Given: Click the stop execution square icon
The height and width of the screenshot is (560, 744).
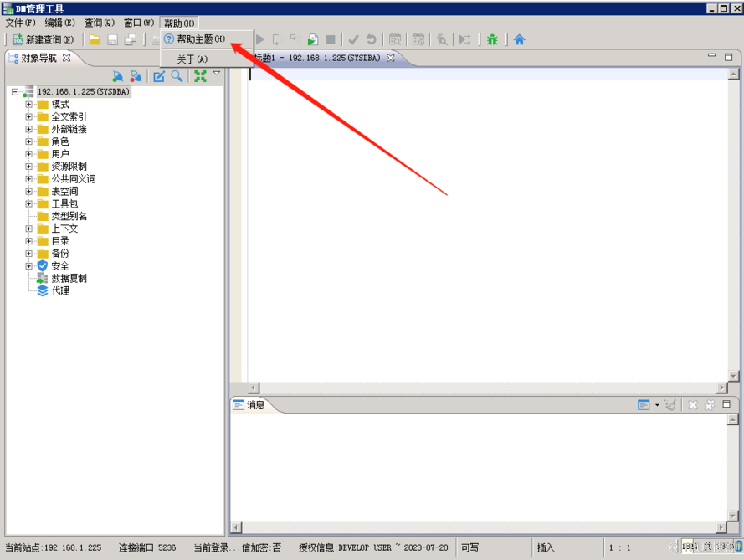Looking at the screenshot, I should (x=331, y=40).
